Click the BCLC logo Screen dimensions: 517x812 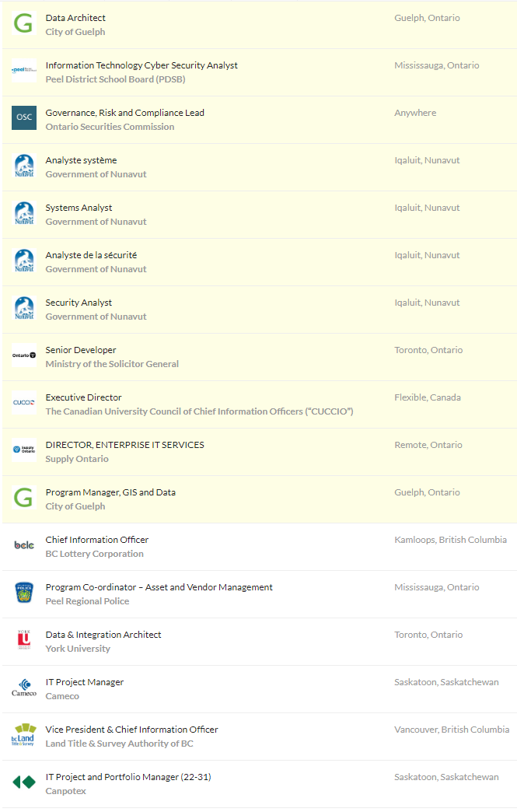tap(24, 546)
